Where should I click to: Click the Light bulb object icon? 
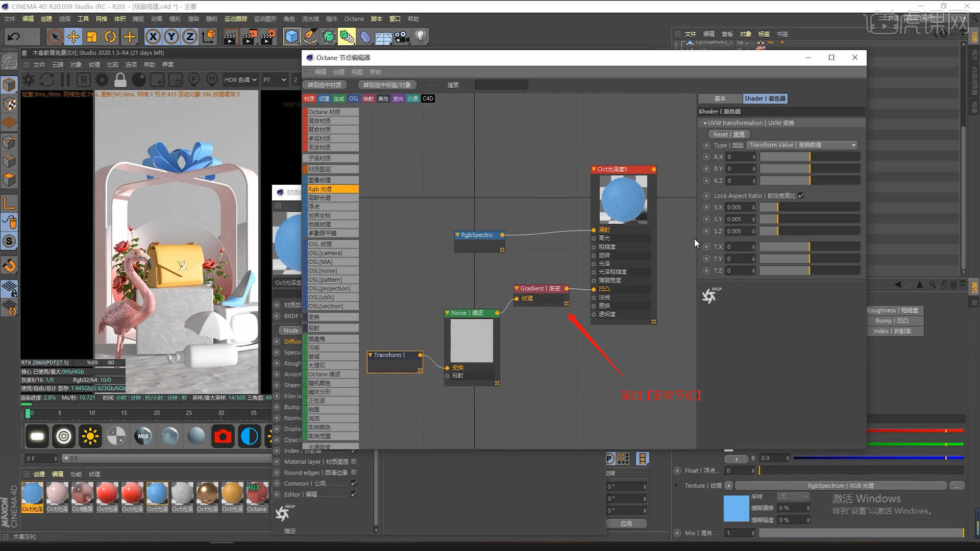coord(421,37)
